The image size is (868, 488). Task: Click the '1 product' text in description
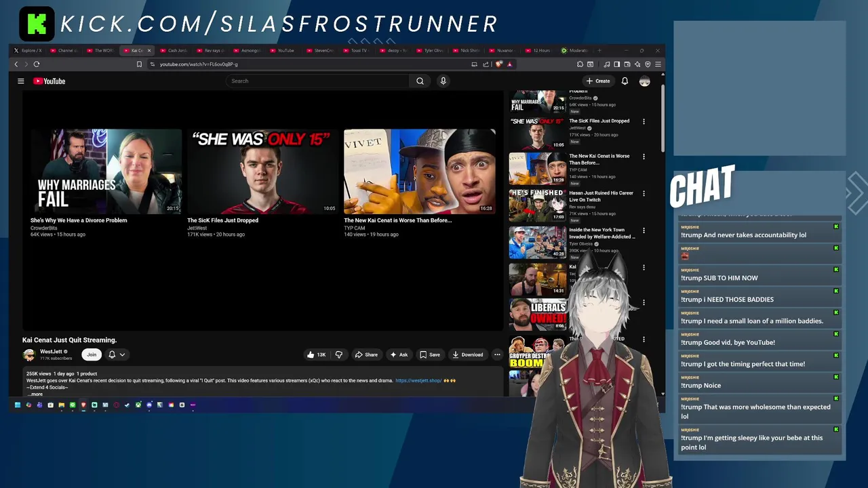coord(87,374)
